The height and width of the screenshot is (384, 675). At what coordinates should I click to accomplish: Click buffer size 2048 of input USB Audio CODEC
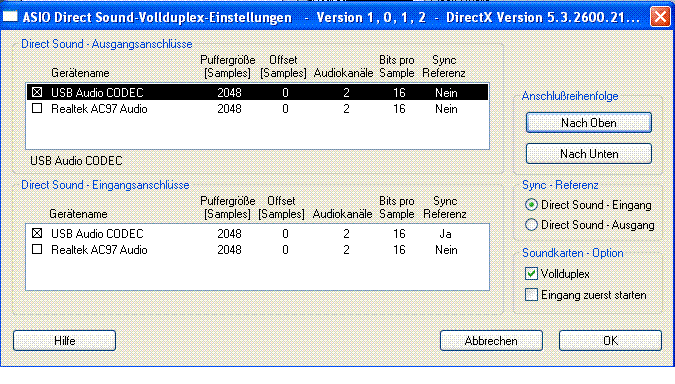229,234
